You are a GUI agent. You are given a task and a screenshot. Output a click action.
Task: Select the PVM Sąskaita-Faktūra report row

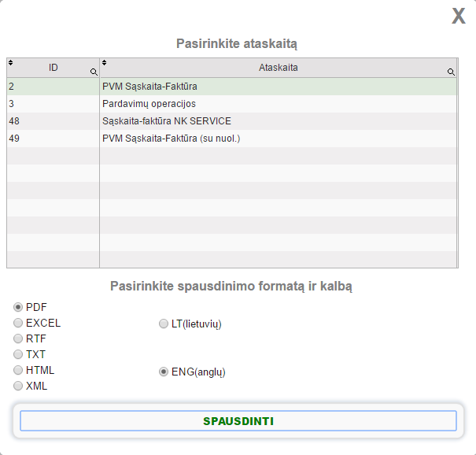pos(149,86)
